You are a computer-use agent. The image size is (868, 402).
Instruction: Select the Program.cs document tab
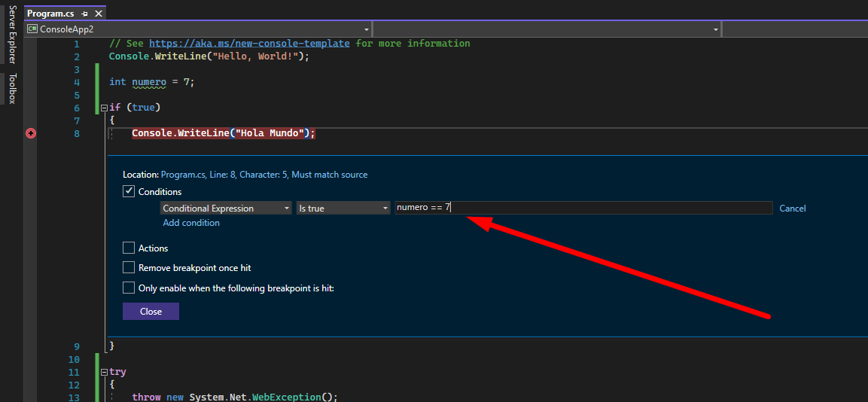pos(50,14)
